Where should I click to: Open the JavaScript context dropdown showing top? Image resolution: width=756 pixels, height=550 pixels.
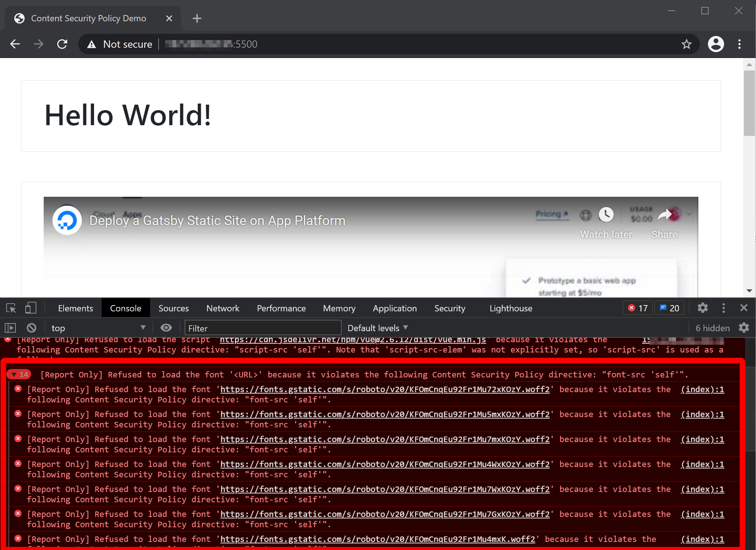click(98, 328)
